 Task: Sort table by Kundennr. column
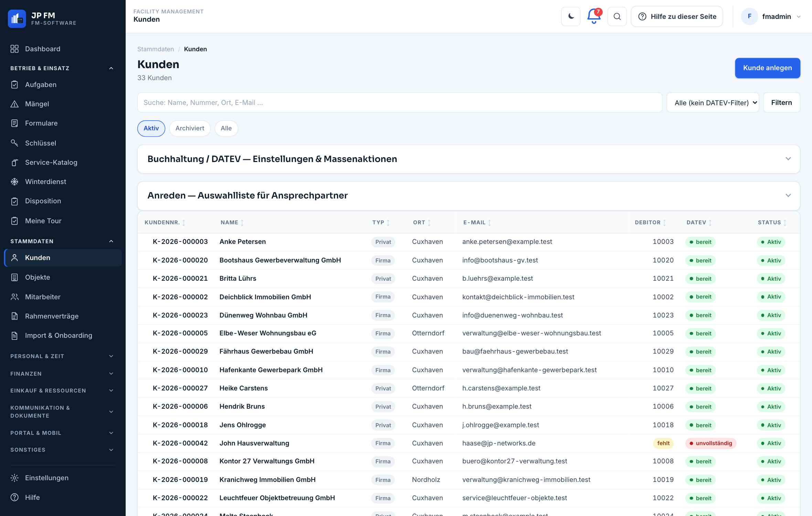165,223
